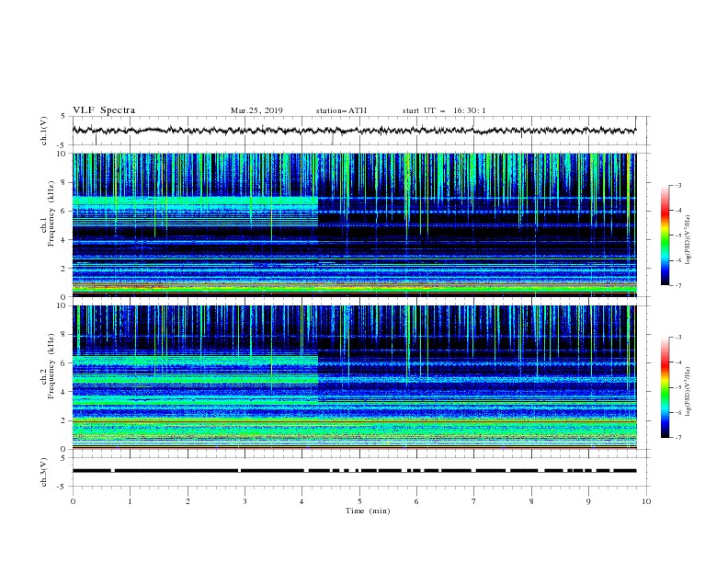The image size is (728, 563).
Task: Click the time axis tick label '7'
Action: pos(474,501)
